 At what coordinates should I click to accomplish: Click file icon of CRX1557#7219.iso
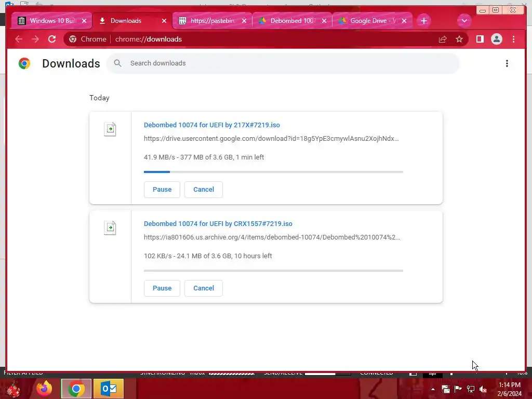(x=110, y=228)
